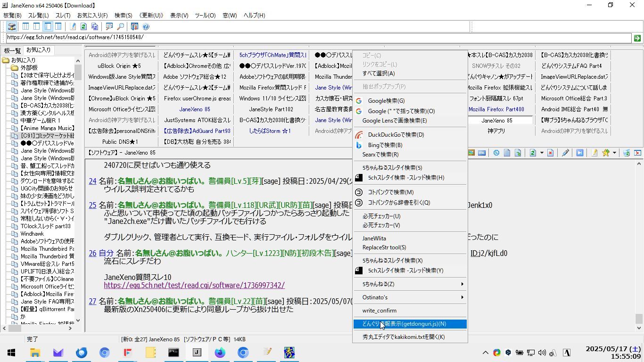Choose write_confirm in context menu
644x362 pixels.
coord(410,311)
